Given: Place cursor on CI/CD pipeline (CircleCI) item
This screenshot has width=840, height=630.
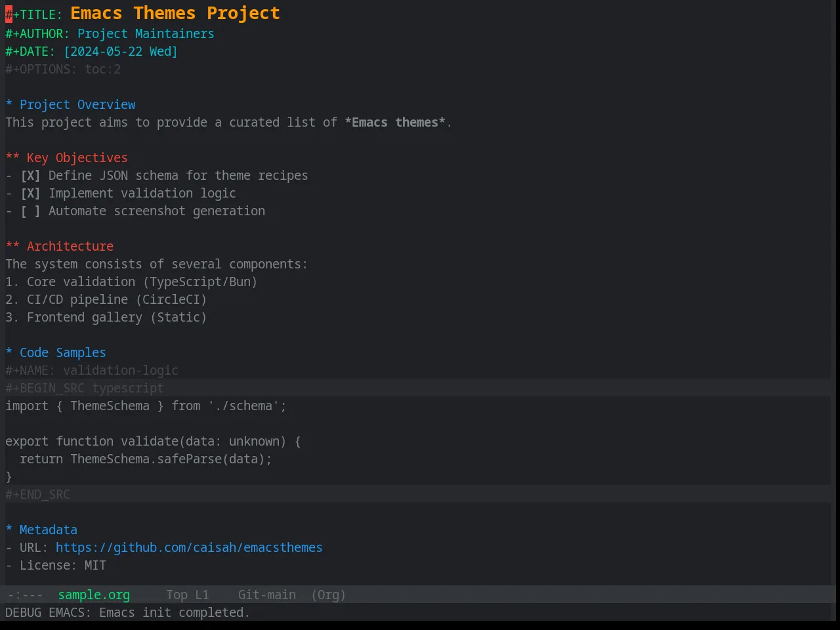Looking at the screenshot, I should coord(106,299).
